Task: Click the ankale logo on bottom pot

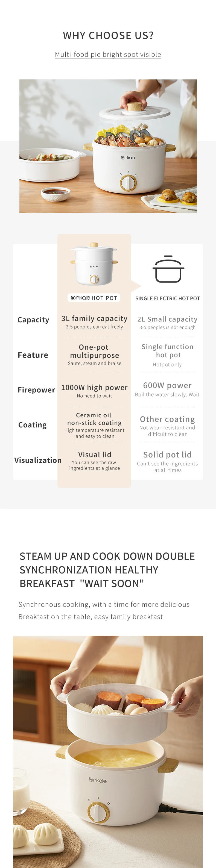Action: 98,780
